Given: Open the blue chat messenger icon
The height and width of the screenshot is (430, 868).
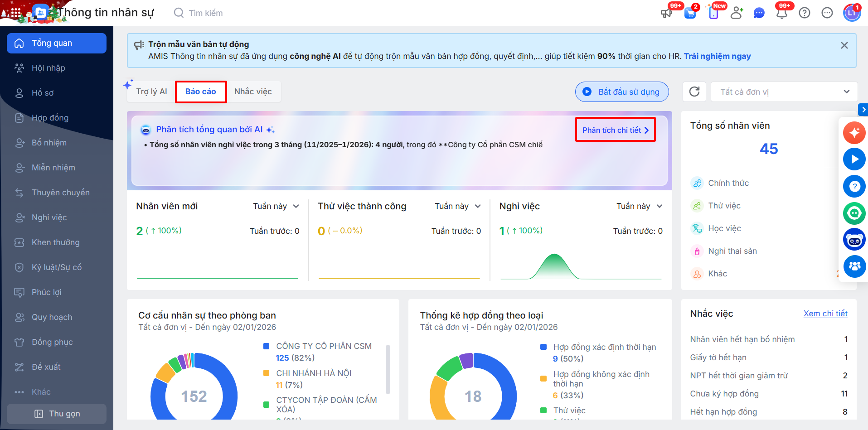Looking at the screenshot, I should click(759, 13).
